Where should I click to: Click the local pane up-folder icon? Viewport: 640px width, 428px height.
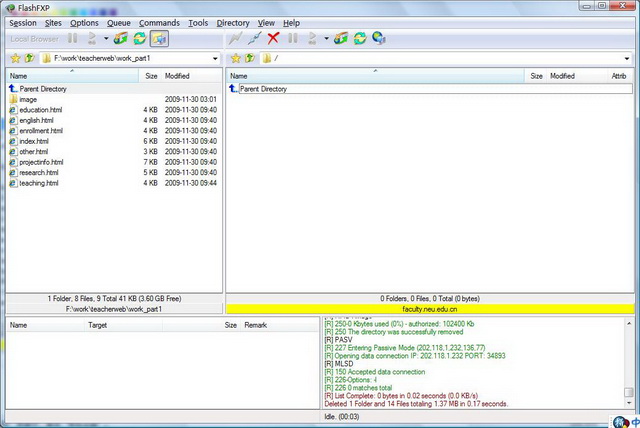(x=29, y=58)
